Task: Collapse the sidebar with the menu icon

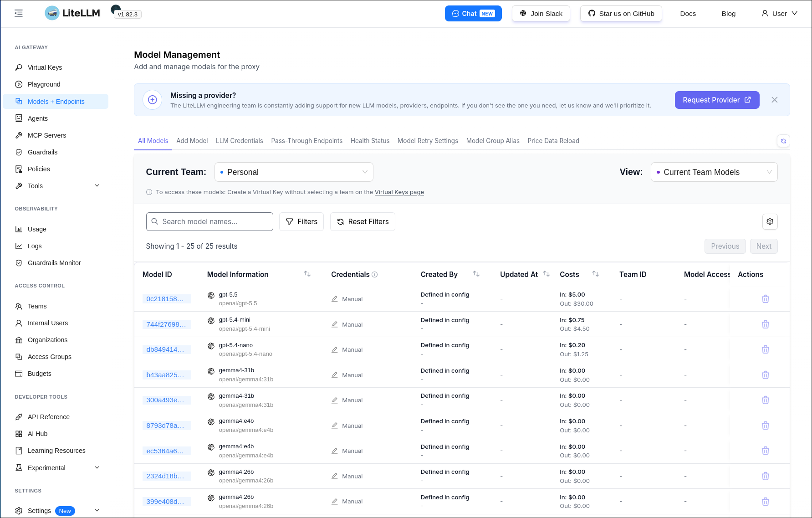Action: (19, 13)
